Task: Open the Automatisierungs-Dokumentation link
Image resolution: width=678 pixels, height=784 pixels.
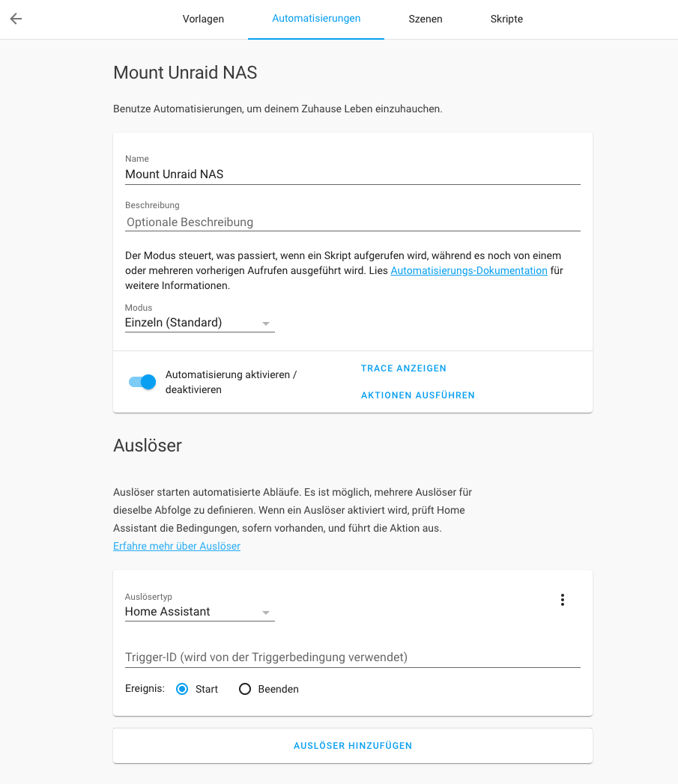Action: (468, 270)
